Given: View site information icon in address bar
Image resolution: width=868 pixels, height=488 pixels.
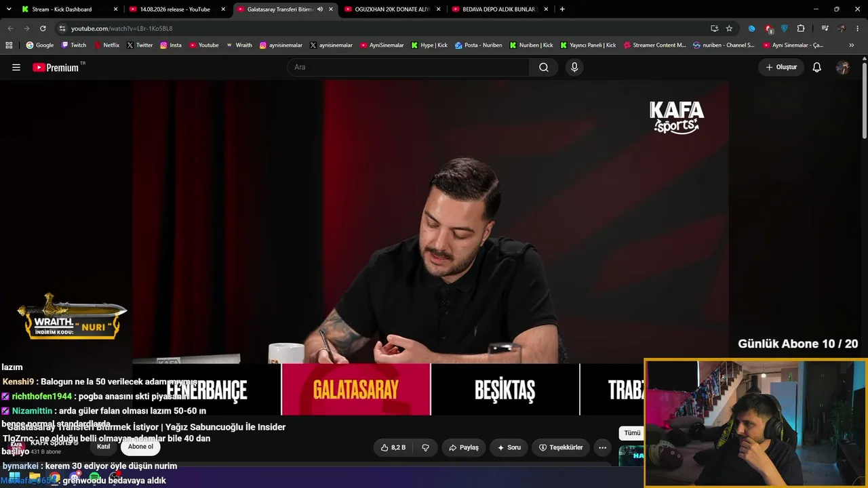Looking at the screenshot, I should [62, 28].
